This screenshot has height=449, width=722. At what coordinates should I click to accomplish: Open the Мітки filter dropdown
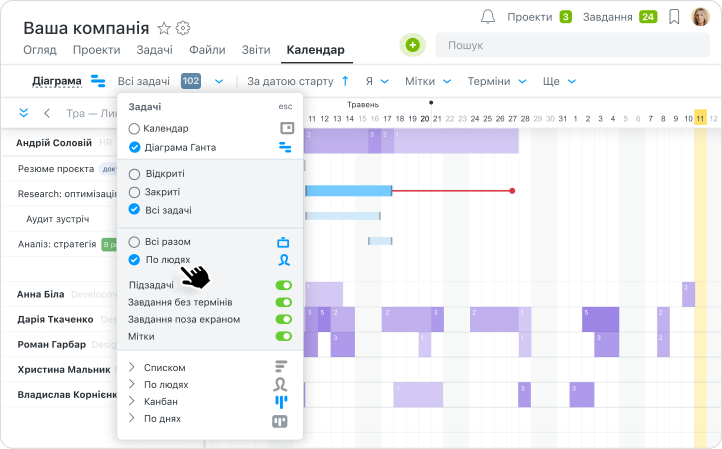click(428, 81)
